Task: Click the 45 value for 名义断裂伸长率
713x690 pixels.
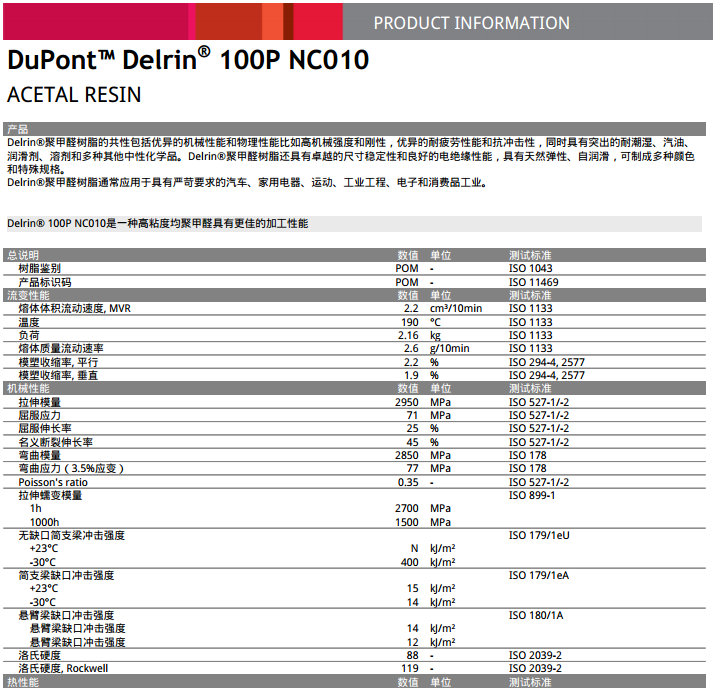Action: coord(412,442)
